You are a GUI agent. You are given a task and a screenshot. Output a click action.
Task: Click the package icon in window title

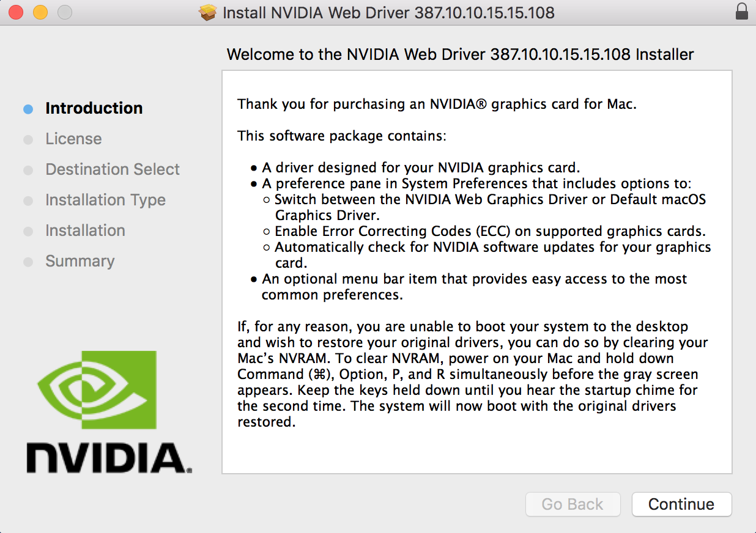click(x=209, y=12)
